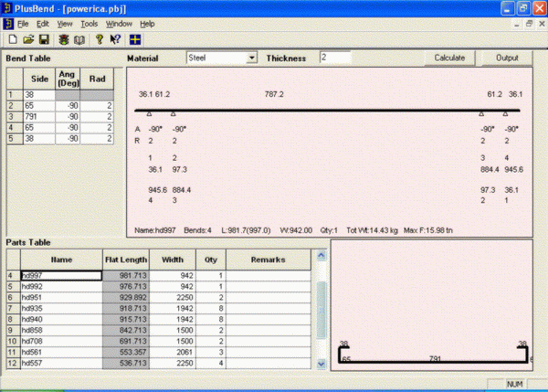The height and width of the screenshot is (392, 548).
Task: Click the Open folder toolbar icon
Action: (28, 39)
